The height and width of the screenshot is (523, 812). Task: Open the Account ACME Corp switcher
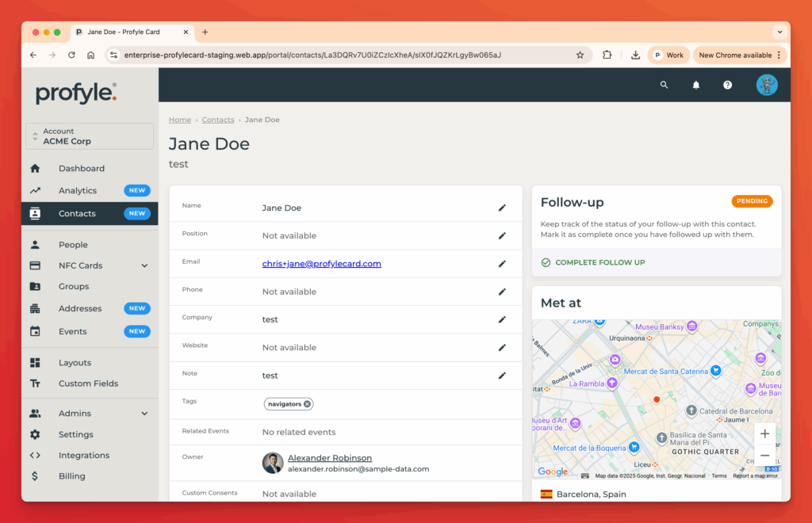[90, 136]
